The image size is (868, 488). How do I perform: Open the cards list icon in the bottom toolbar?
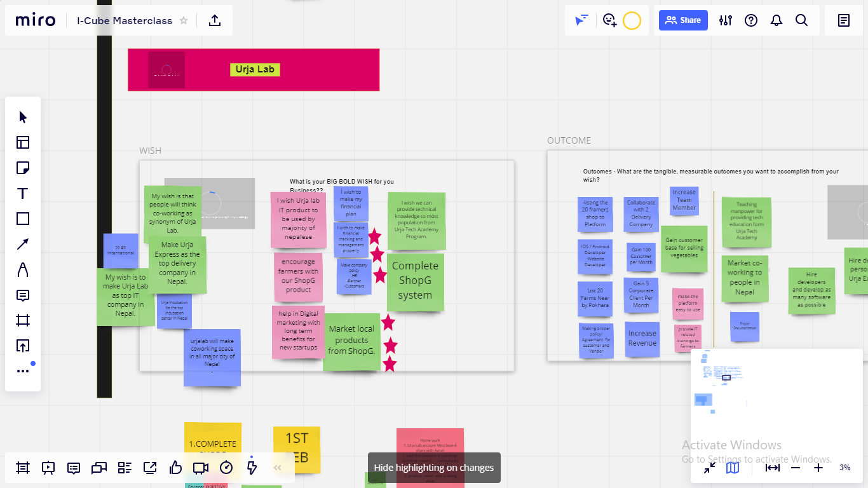pyautogui.click(x=125, y=468)
